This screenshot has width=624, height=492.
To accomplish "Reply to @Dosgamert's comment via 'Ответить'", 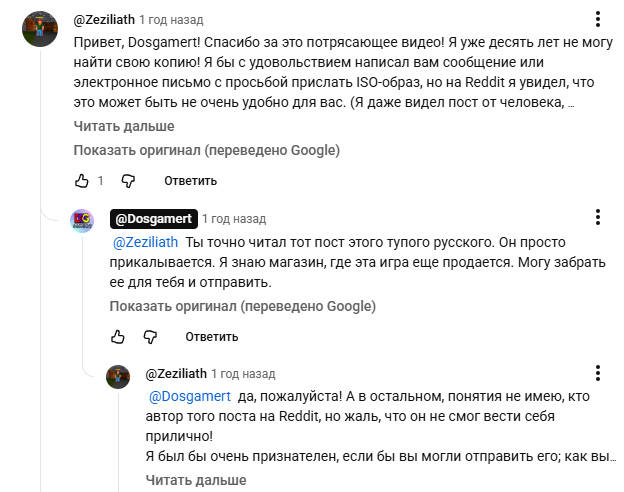I will pyautogui.click(x=212, y=336).
